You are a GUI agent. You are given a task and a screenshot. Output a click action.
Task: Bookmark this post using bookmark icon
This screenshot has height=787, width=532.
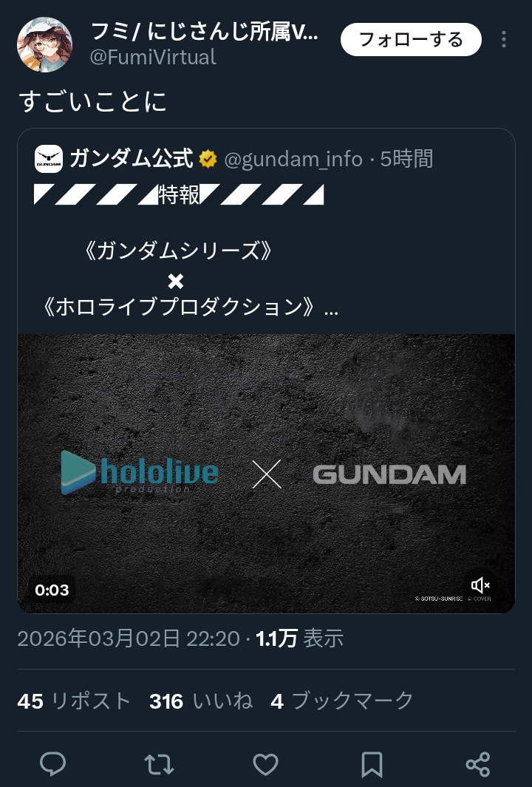pos(372,764)
